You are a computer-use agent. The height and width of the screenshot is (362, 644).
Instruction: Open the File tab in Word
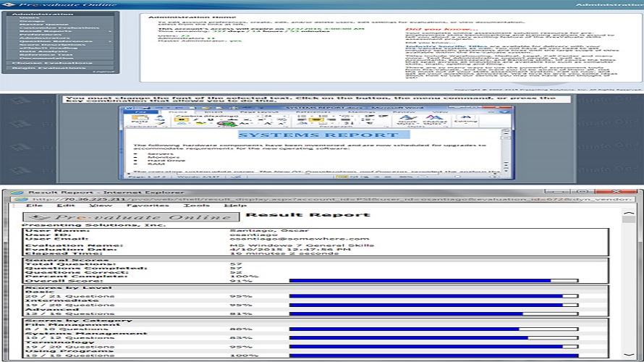141,111
